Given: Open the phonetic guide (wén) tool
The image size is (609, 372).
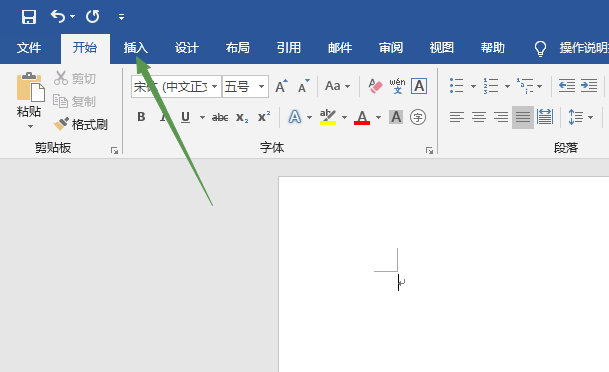Looking at the screenshot, I should pyautogui.click(x=397, y=86).
